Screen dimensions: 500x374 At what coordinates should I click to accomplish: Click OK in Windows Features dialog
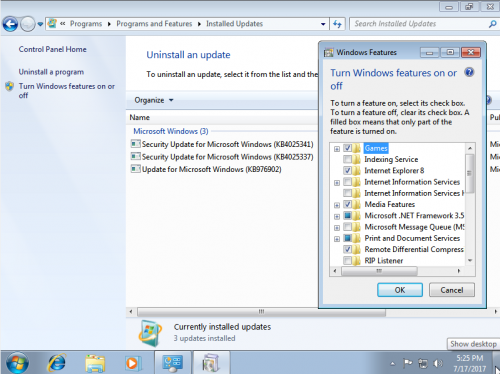point(400,290)
